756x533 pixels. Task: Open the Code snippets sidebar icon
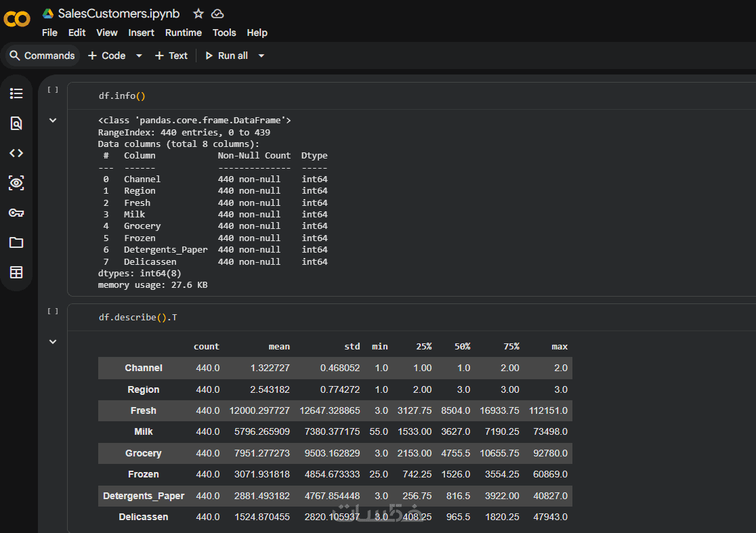pyautogui.click(x=16, y=153)
